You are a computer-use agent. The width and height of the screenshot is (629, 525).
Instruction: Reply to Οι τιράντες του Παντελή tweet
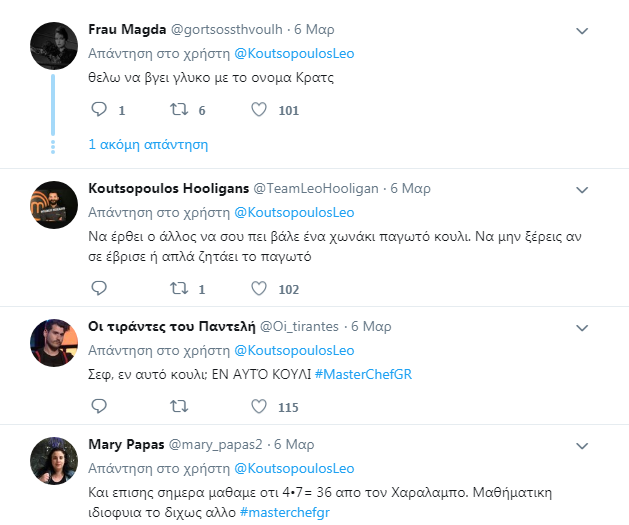[98, 406]
